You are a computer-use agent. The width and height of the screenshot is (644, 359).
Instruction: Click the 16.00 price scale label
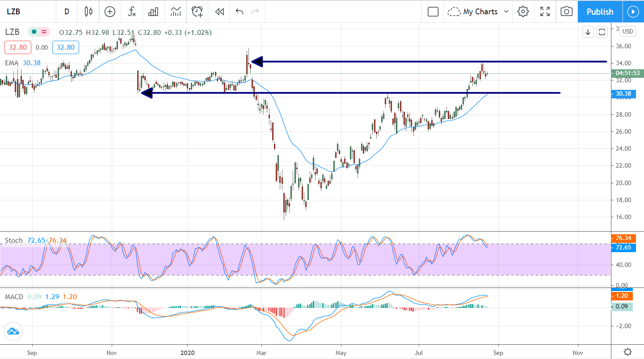[x=623, y=217]
